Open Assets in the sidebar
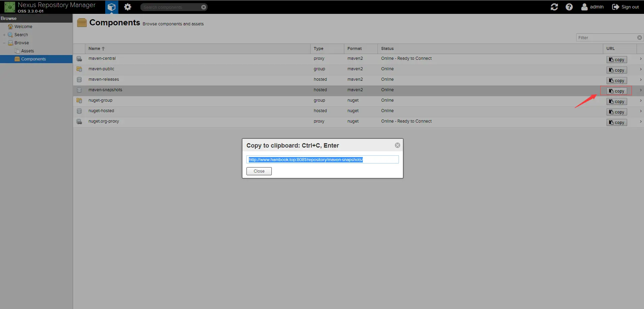644x309 pixels. 27,51
